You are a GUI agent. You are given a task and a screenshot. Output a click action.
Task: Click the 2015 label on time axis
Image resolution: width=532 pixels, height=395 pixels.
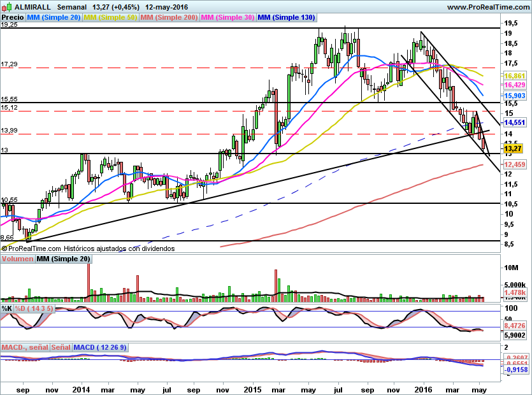pyautogui.click(x=252, y=389)
